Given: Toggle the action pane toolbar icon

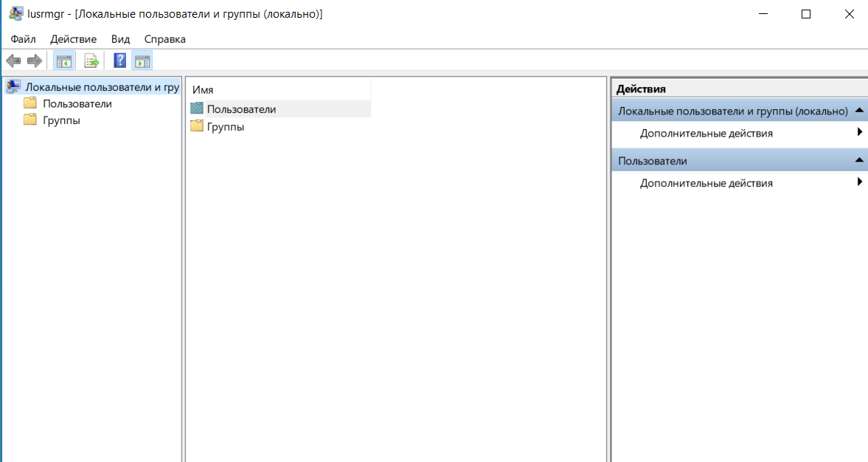Looking at the screenshot, I should (x=142, y=61).
